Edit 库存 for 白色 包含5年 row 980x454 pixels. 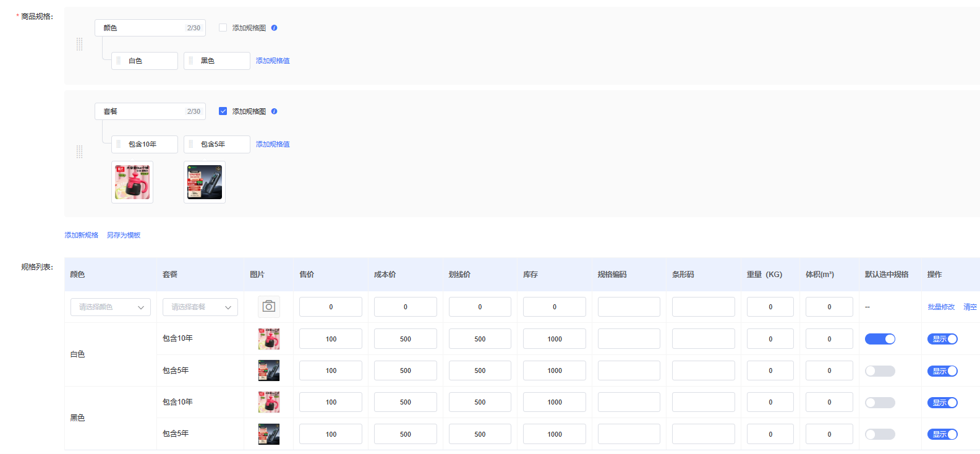[555, 370]
